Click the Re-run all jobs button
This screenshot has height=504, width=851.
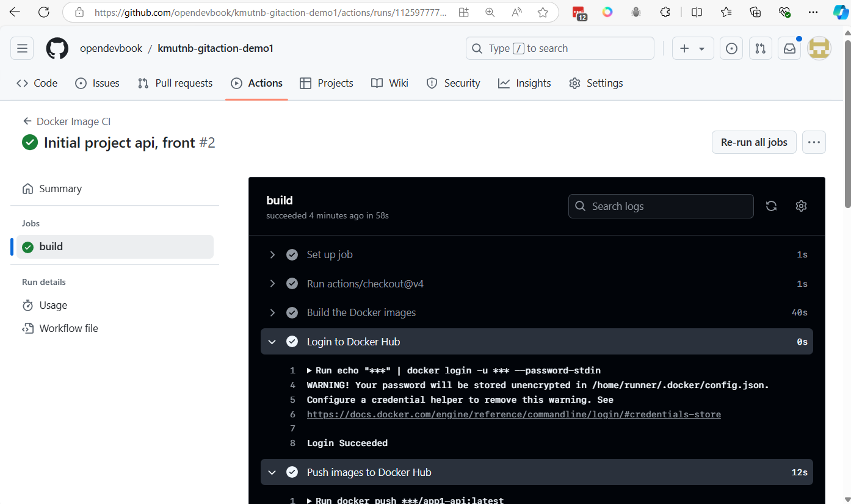[x=754, y=142]
